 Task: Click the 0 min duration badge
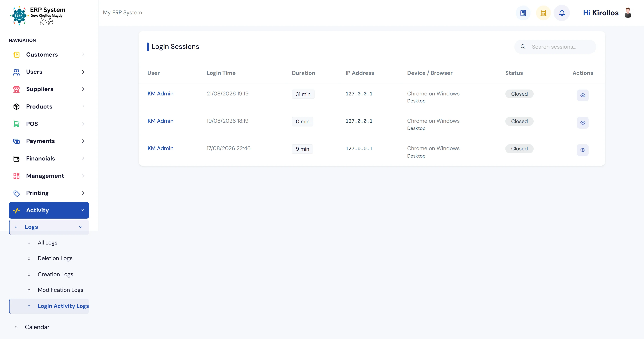pos(302,122)
